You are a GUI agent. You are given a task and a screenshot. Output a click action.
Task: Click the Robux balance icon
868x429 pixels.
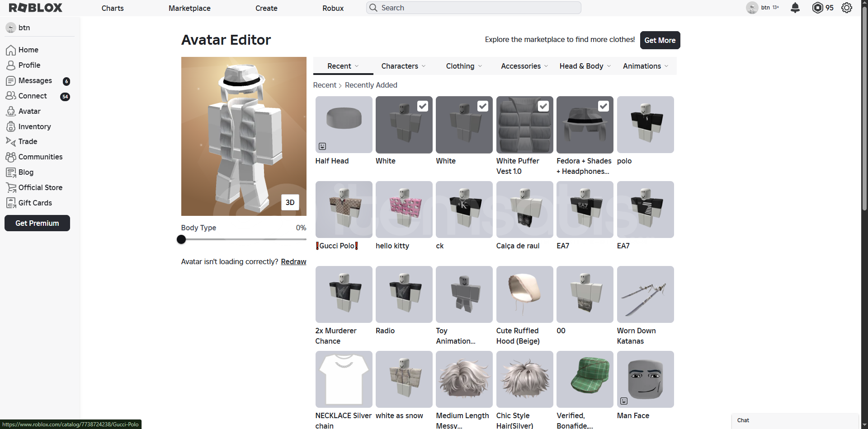pyautogui.click(x=818, y=8)
